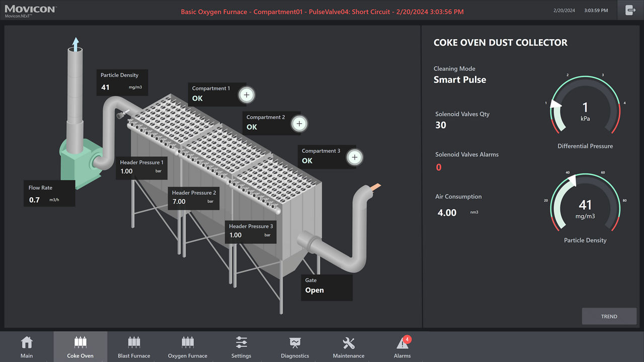This screenshot has width=644, height=362.
Task: Expand Compartment 1 details plus button
Action: [246, 95]
